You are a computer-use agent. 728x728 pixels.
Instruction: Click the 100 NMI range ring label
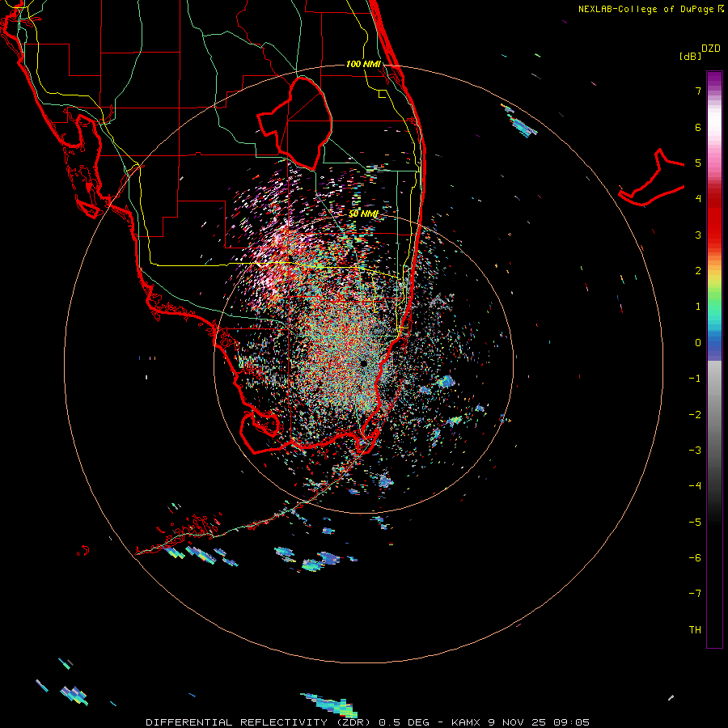pyautogui.click(x=363, y=64)
